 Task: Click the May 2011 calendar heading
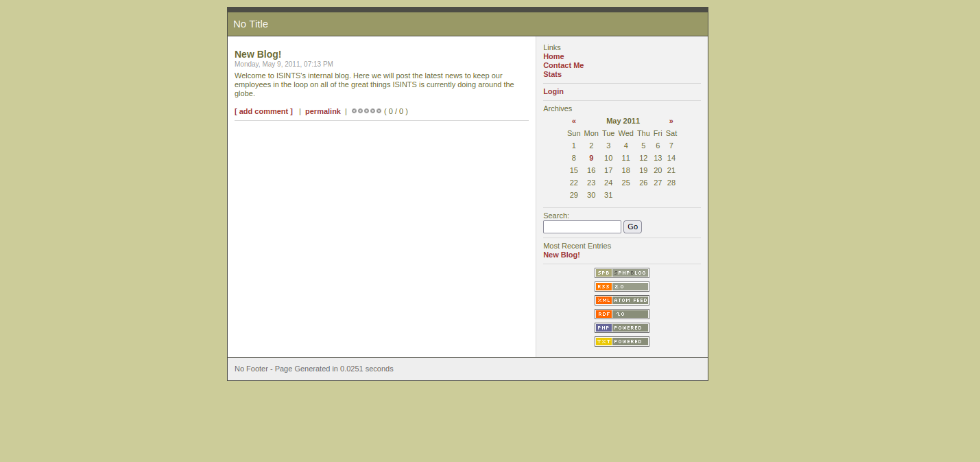(x=623, y=121)
